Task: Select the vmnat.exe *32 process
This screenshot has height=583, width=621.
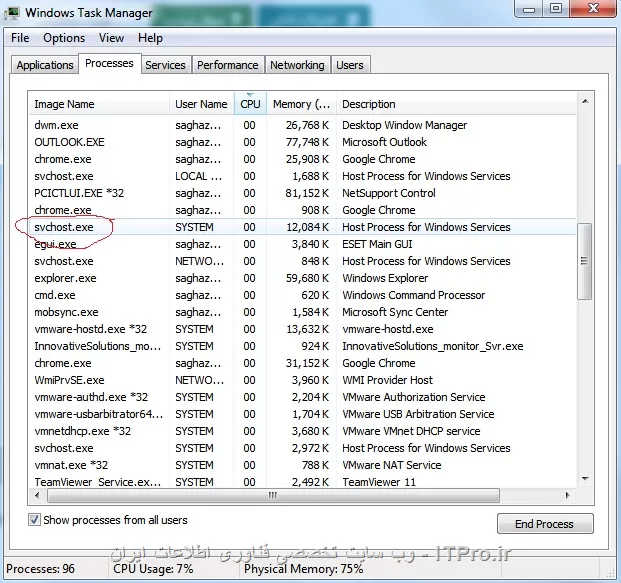Action: point(303,465)
